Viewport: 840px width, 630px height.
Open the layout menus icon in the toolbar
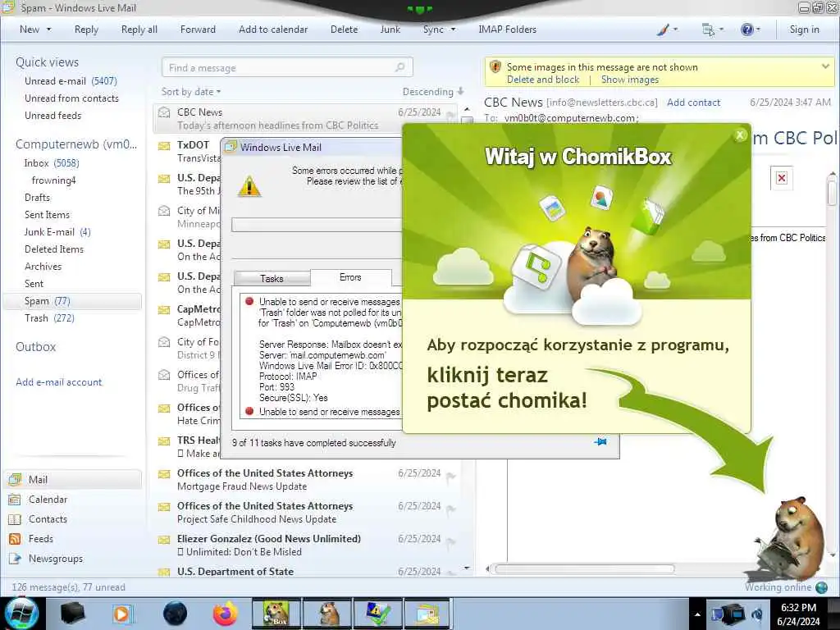[x=708, y=30]
